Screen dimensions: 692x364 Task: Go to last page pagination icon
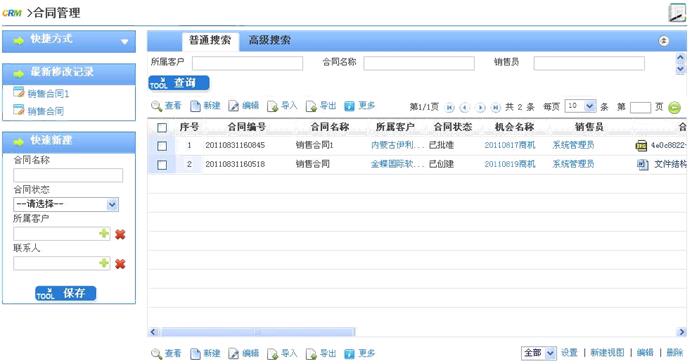point(496,107)
